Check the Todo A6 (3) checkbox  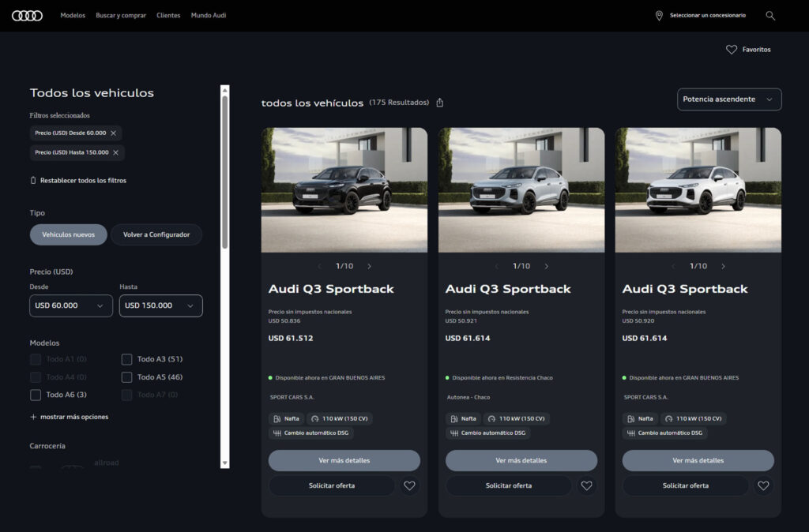(x=35, y=395)
